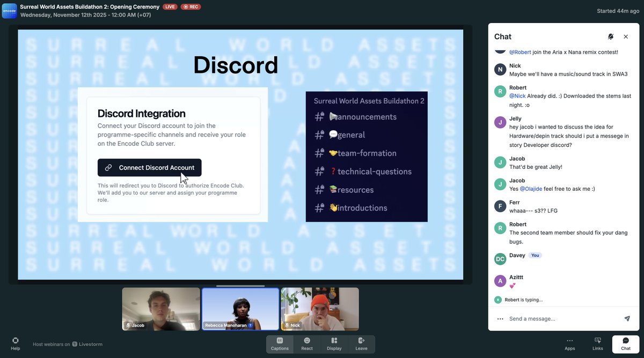Click the team badge beside Rebecca Manoharan's name
Viewport: 644px width, 358px height.
tap(251, 325)
